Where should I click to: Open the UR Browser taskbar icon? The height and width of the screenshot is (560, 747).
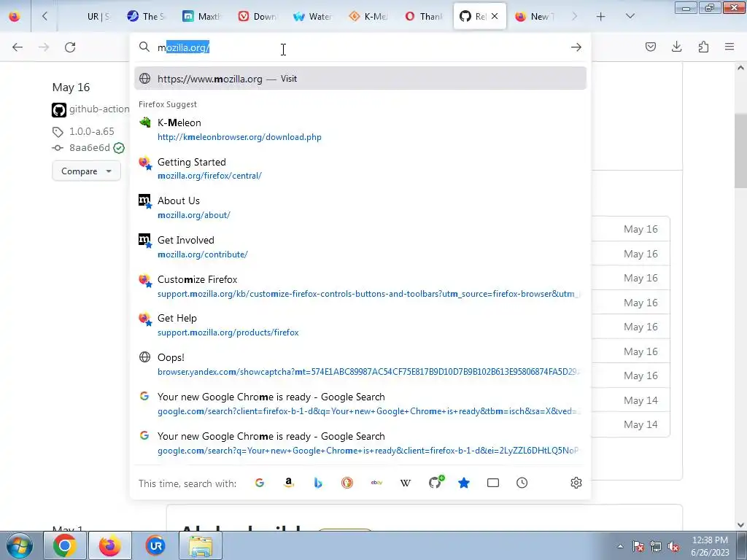coord(155,545)
